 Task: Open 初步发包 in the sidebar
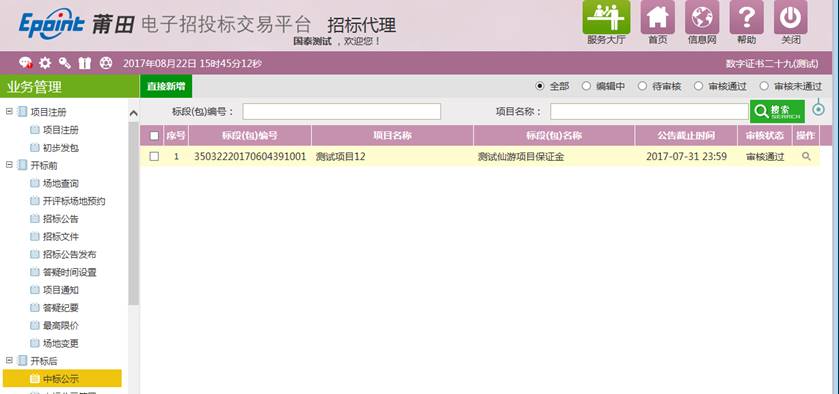(x=61, y=148)
